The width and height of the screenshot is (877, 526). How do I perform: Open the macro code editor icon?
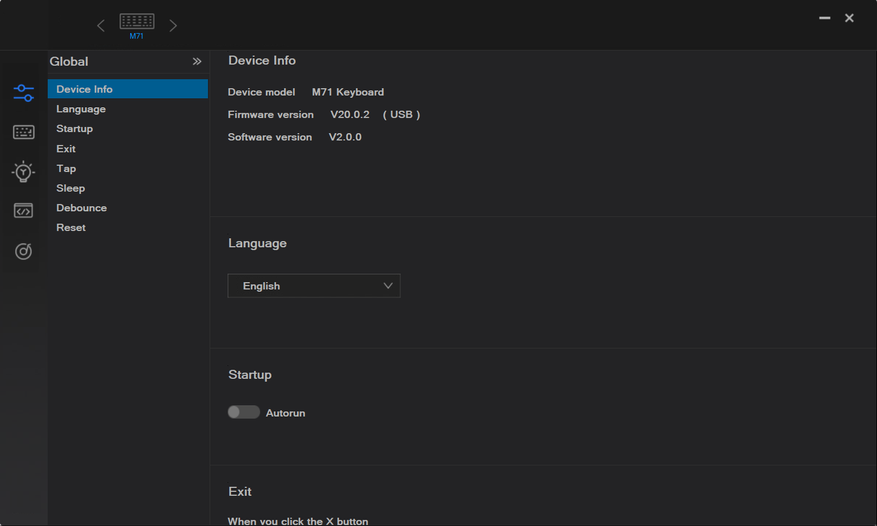pos(23,211)
